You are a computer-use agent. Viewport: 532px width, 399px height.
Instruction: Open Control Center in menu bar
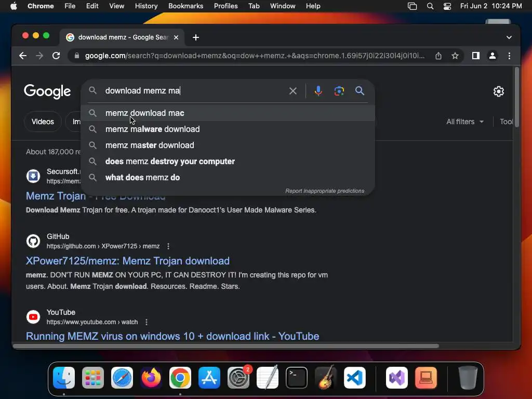point(447,6)
